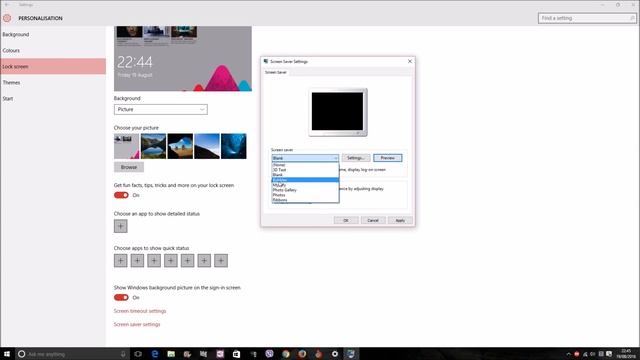
Task: Click the taskbar clock and date
Action: [x=626, y=354]
